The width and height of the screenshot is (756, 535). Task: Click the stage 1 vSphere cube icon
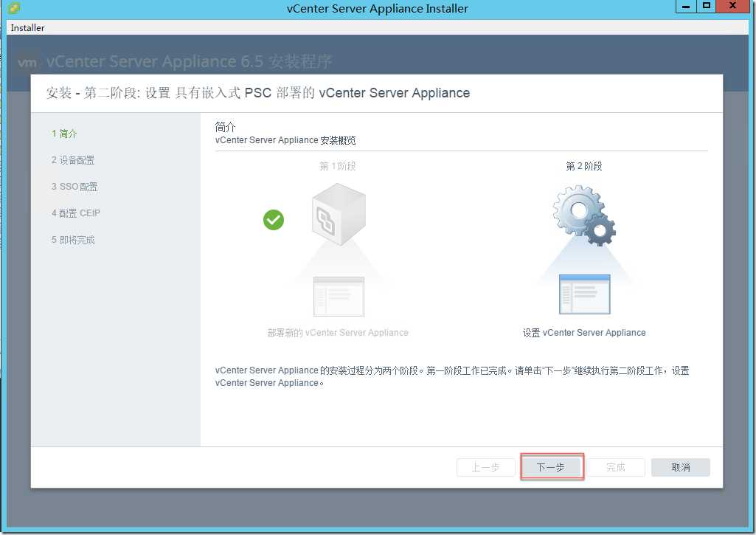339,214
